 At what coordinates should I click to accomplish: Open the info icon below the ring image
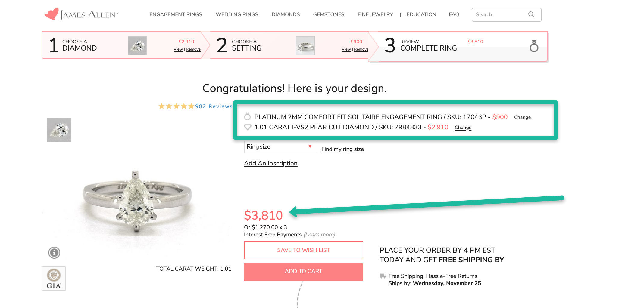[x=54, y=253]
